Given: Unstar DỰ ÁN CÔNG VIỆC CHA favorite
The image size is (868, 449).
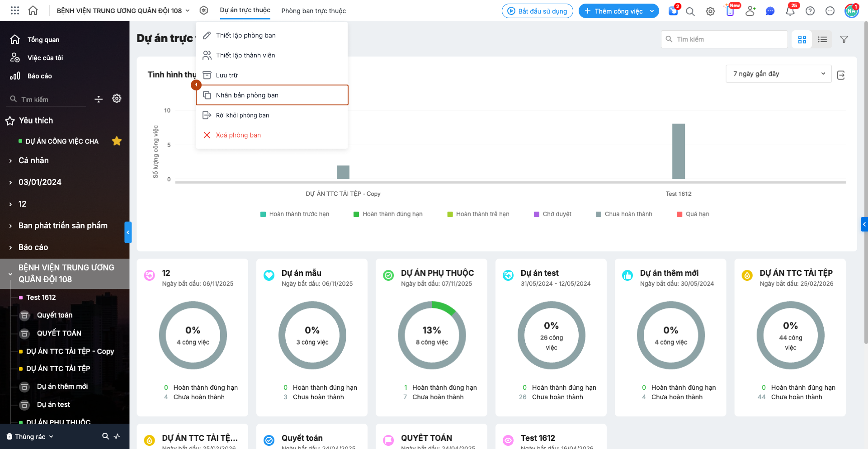Looking at the screenshot, I should (117, 141).
